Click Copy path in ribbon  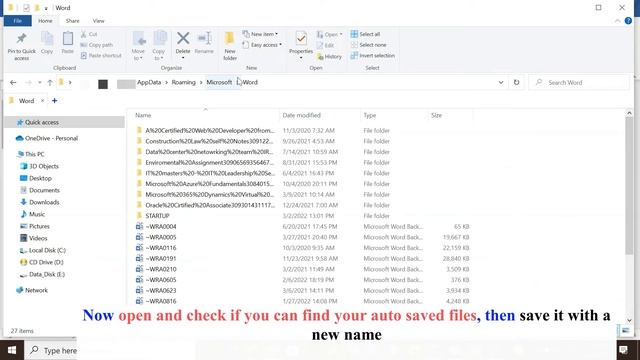[96, 45]
